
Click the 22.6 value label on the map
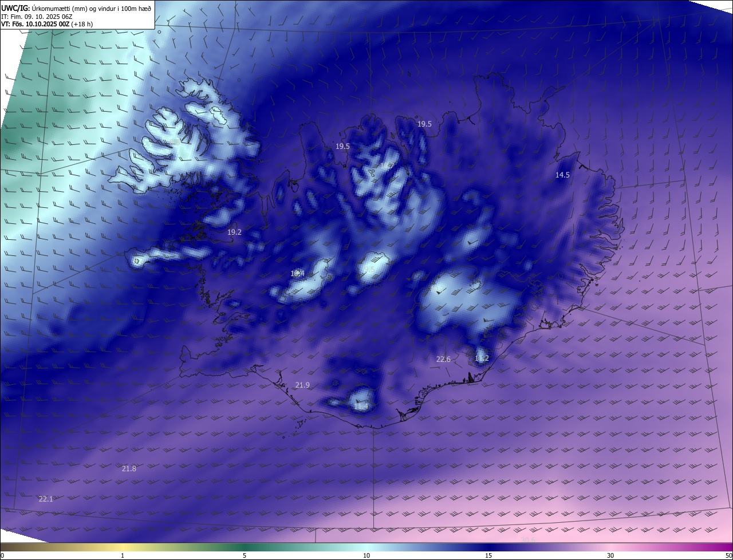coord(443,360)
